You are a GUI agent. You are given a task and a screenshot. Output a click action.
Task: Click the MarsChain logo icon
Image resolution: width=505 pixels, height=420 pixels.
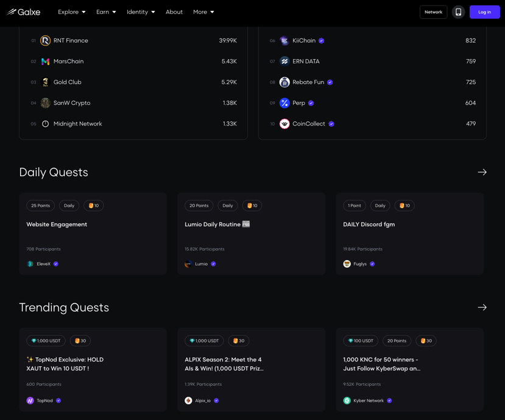pos(46,61)
